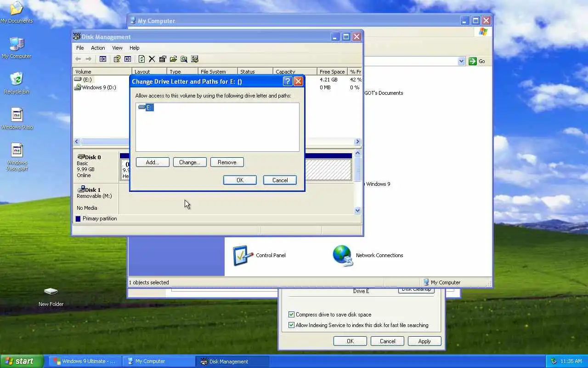Select the (E:) volume row

(83, 80)
